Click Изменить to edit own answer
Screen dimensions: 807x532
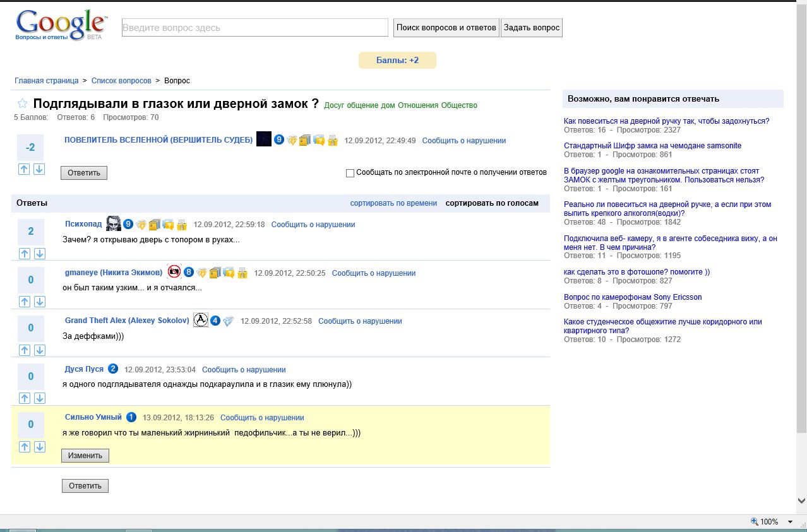point(85,456)
